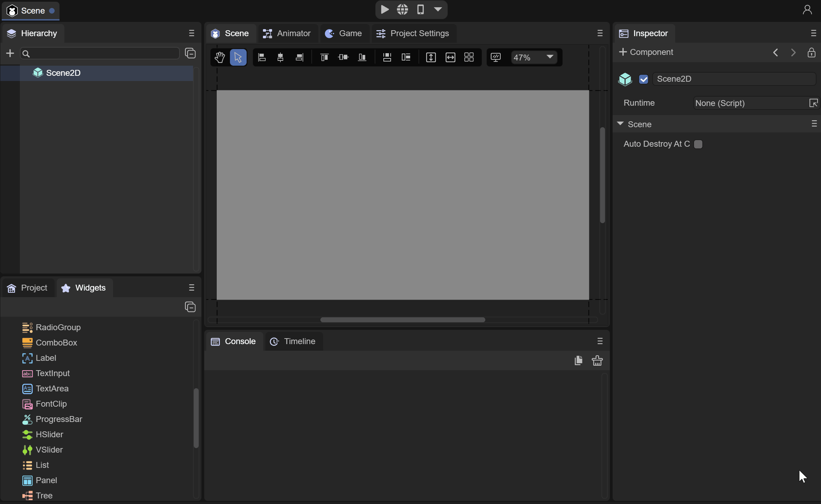Click the clear console basket icon
The height and width of the screenshot is (504, 821).
[x=597, y=360]
